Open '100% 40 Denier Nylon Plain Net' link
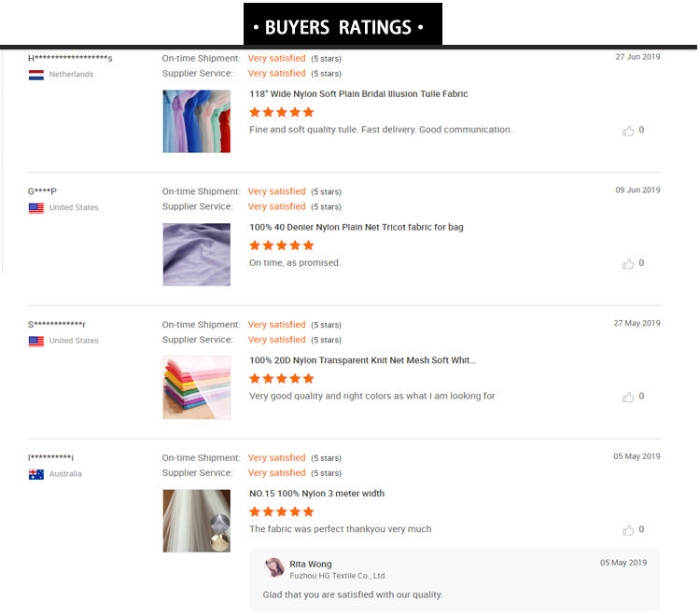Viewport: 700px width, 615px height. pos(356,228)
